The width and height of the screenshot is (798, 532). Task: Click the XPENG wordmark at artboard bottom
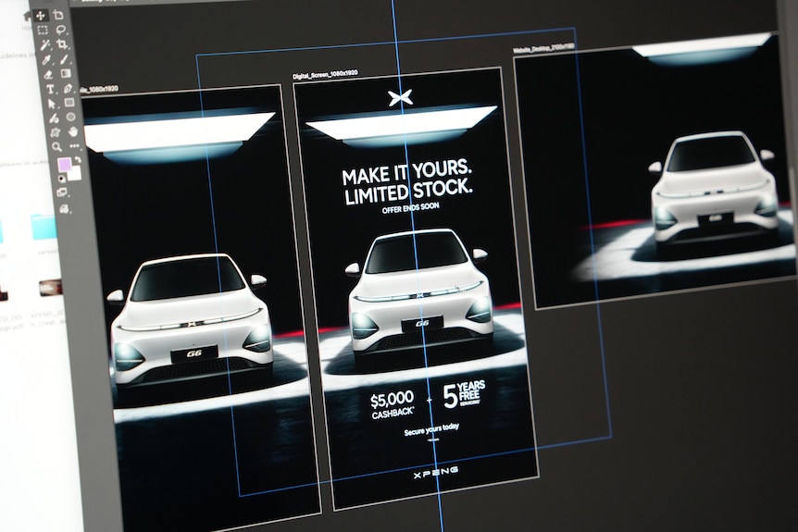point(436,473)
